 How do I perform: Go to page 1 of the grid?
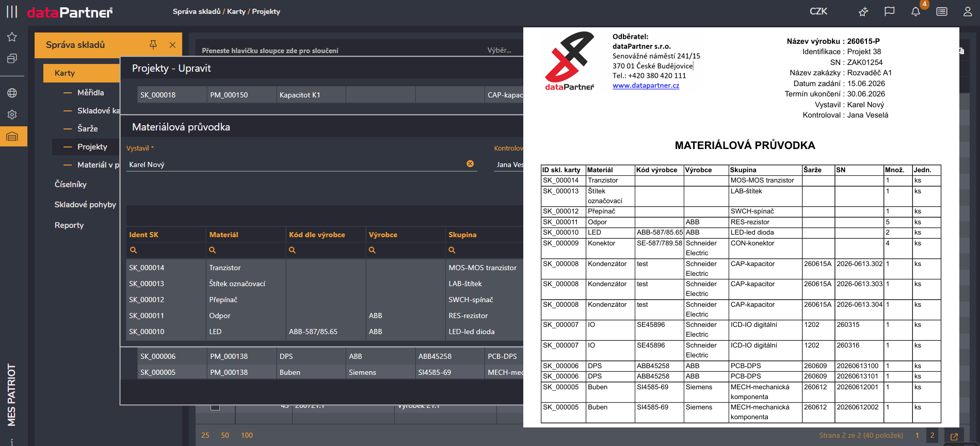[x=917, y=435]
